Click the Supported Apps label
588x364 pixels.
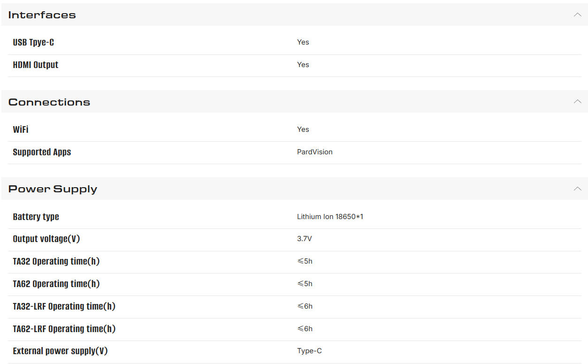pyautogui.click(x=42, y=152)
